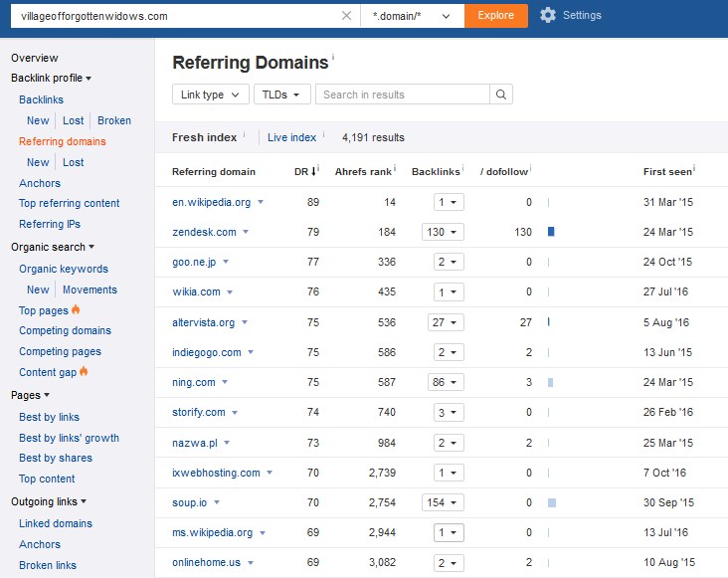728x578 pixels.
Task: Click flame icon next to Top pages
Action: point(77,310)
